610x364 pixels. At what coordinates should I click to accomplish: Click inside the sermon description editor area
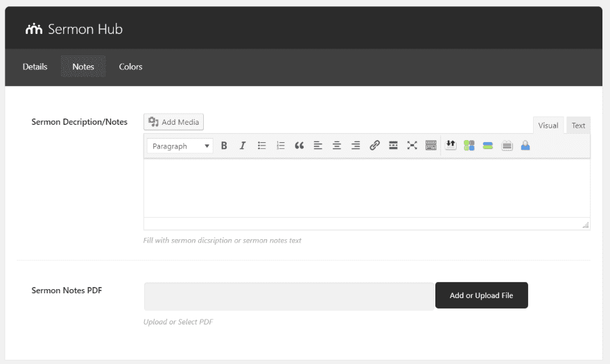366,188
